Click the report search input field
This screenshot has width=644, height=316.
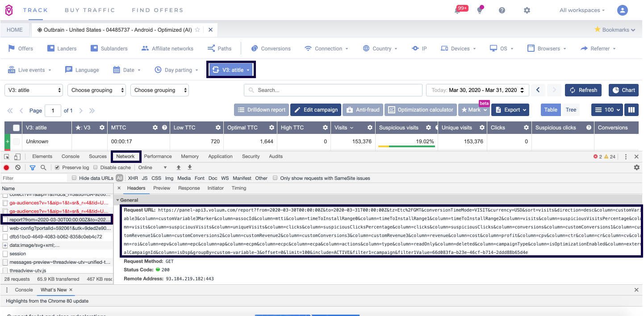point(333,90)
